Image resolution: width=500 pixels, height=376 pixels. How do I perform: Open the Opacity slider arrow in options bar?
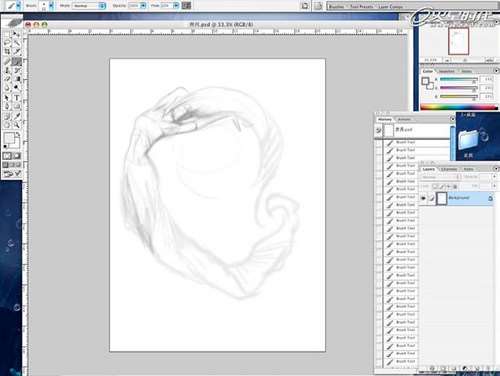143,6
